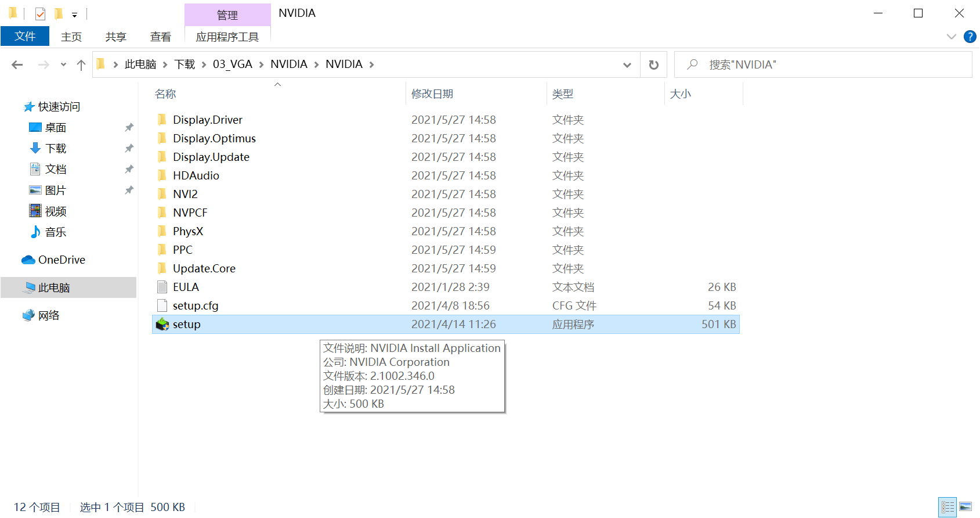Select the EULA text document icon
Screen dimensions: 980x518
pyautogui.click(x=162, y=287)
